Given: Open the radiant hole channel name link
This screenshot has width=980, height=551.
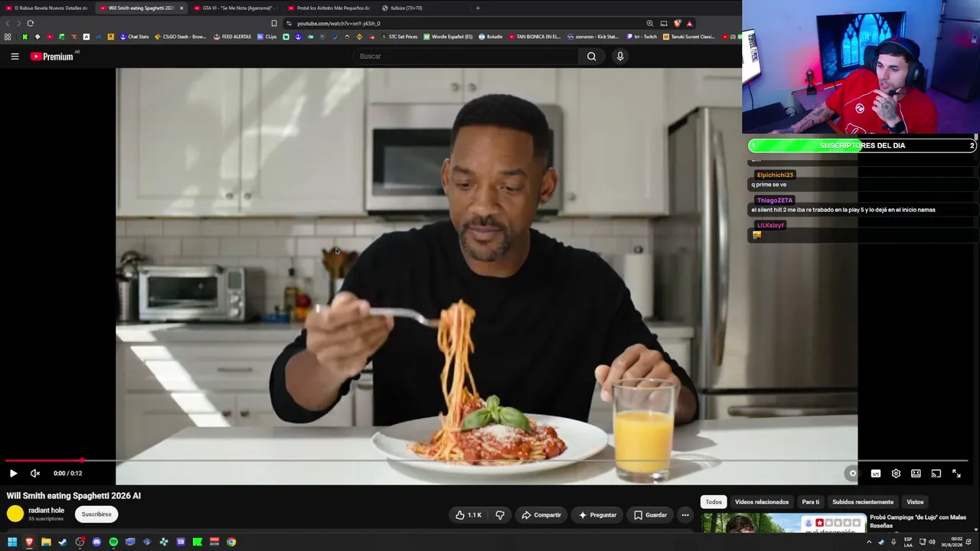Looking at the screenshot, I should click(46, 510).
